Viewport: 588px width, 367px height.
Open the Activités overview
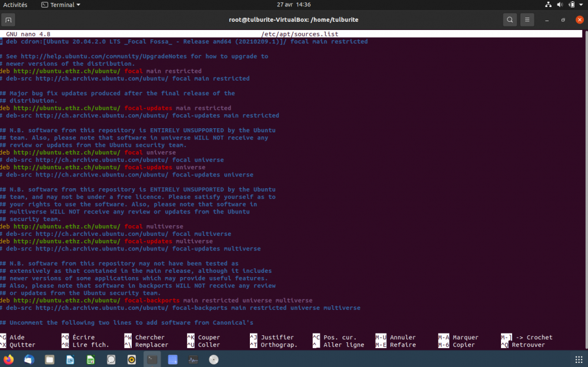click(x=15, y=5)
